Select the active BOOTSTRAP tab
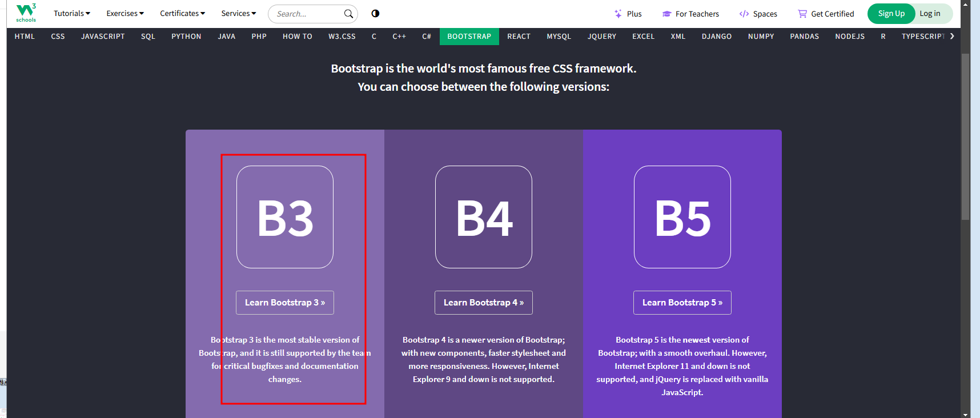Viewport: 980px width, 418px height. point(469,37)
